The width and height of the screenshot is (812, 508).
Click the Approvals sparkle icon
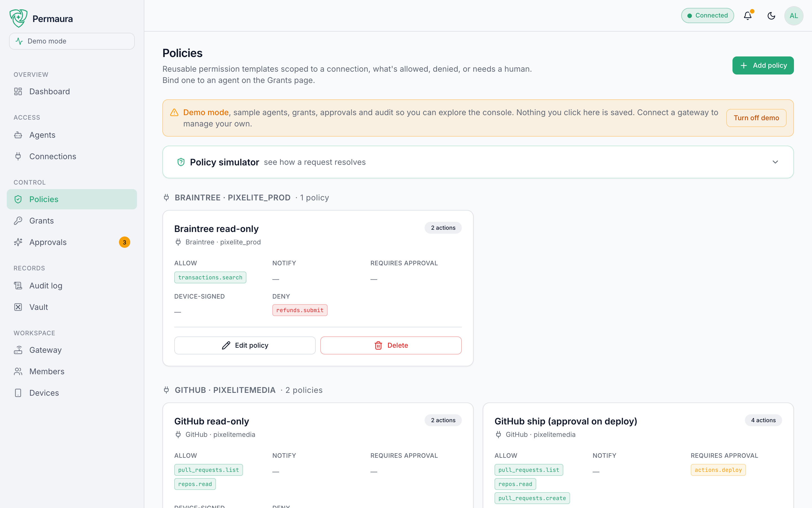pos(18,242)
